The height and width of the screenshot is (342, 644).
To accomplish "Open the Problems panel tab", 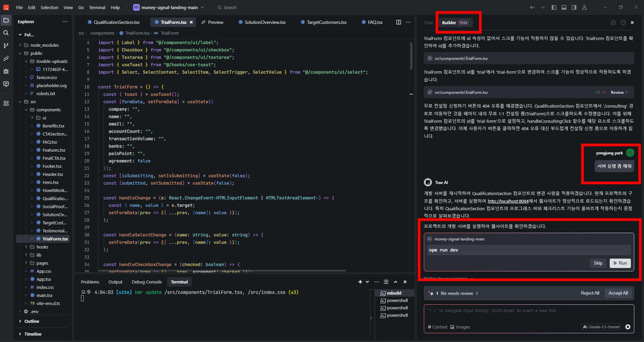I will coord(90,282).
